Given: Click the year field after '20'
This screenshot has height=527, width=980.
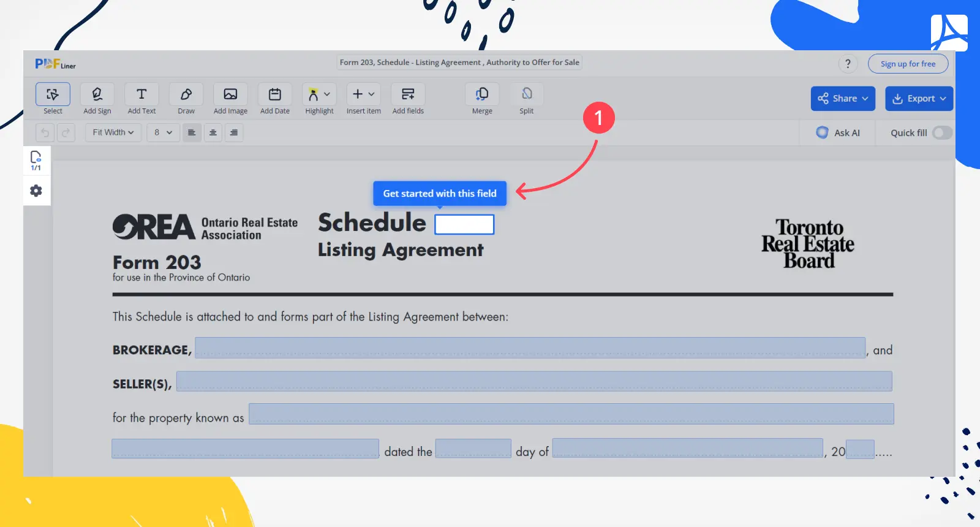Looking at the screenshot, I should [860, 449].
